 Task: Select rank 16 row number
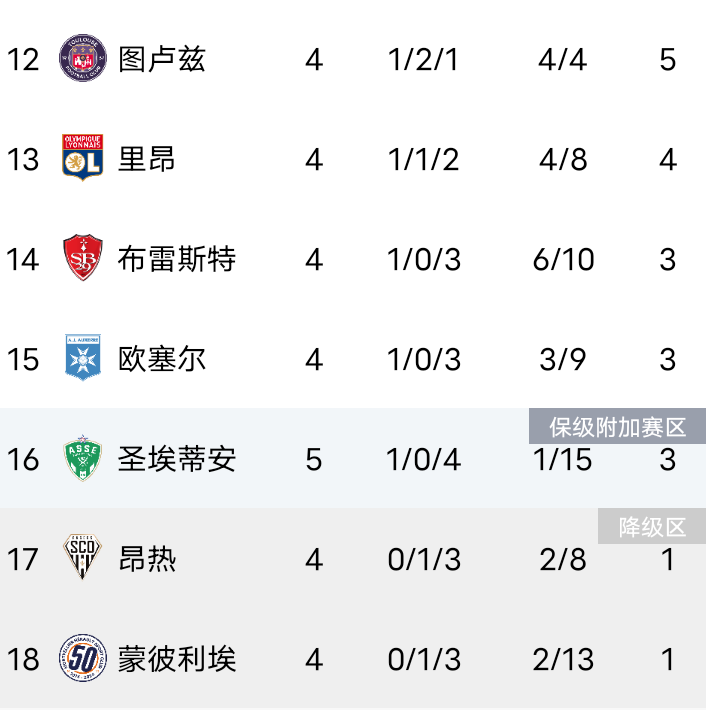tap(23, 460)
